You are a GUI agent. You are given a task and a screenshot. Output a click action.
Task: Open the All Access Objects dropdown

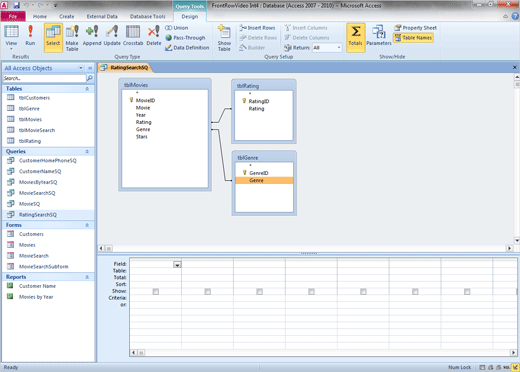click(81, 68)
